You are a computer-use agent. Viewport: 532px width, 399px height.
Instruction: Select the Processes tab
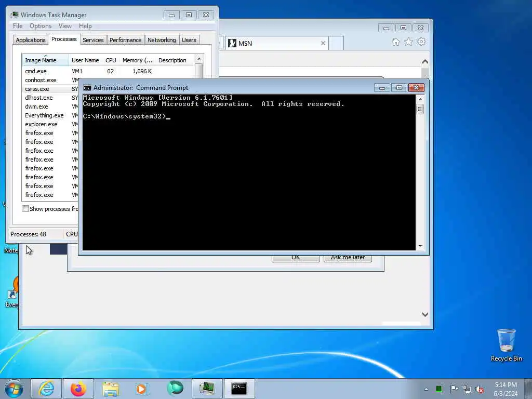(64, 39)
